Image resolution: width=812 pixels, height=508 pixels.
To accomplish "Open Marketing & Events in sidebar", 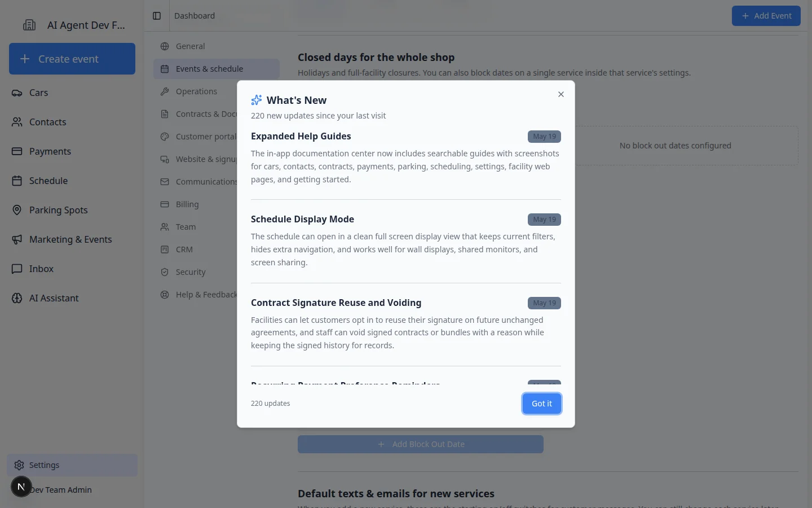I will pos(72,239).
